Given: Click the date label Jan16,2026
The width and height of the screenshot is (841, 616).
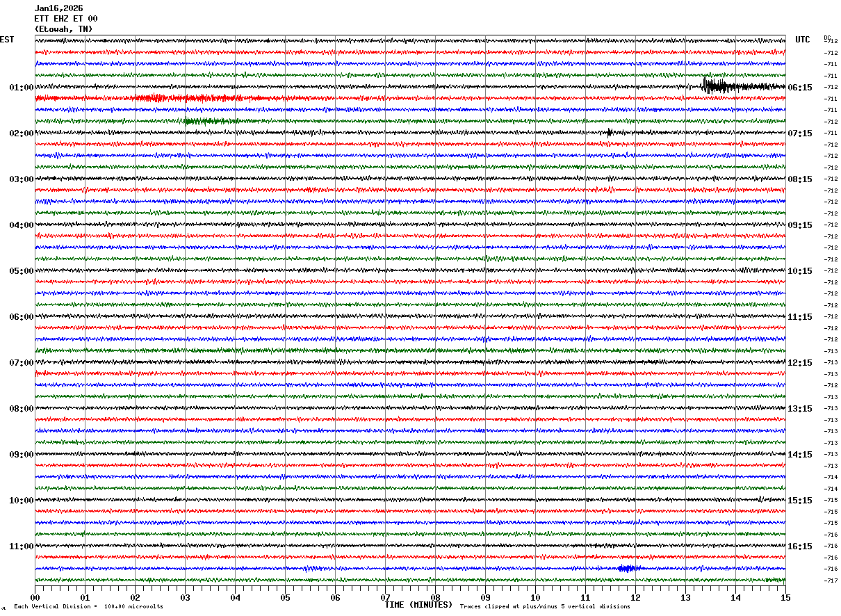Looking at the screenshot, I should tap(58, 8).
